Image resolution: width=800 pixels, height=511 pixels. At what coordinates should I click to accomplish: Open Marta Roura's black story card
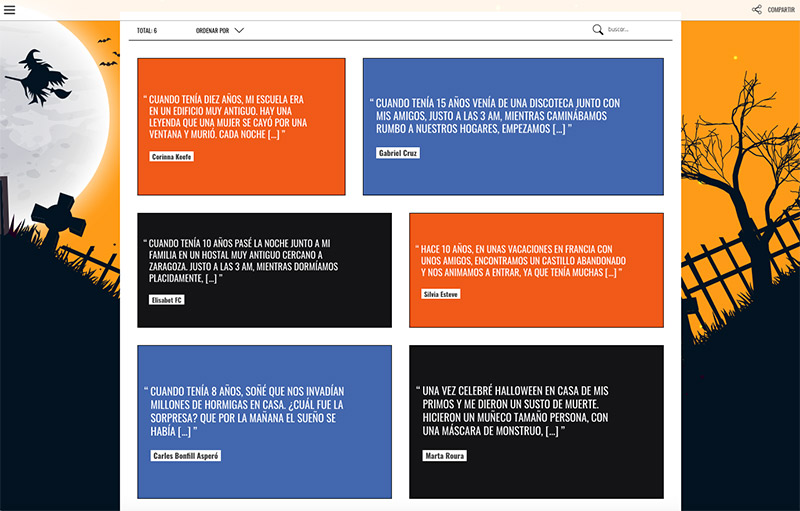click(x=536, y=421)
